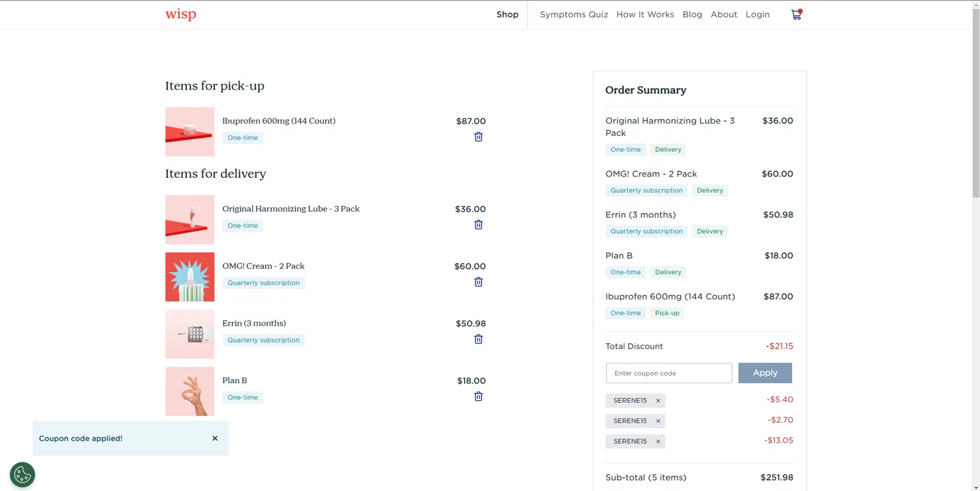Open the Blog page
Viewport: 980px width, 491px height.
point(692,14)
